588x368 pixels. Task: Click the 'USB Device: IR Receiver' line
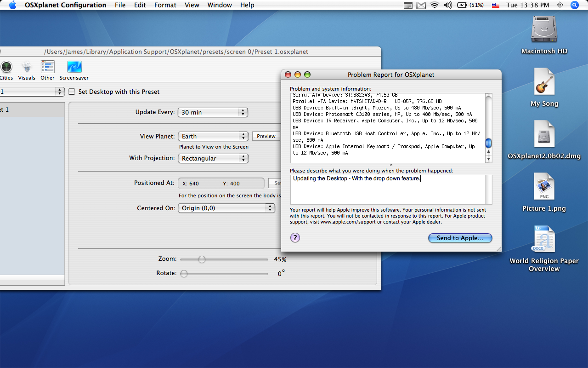[x=385, y=124]
